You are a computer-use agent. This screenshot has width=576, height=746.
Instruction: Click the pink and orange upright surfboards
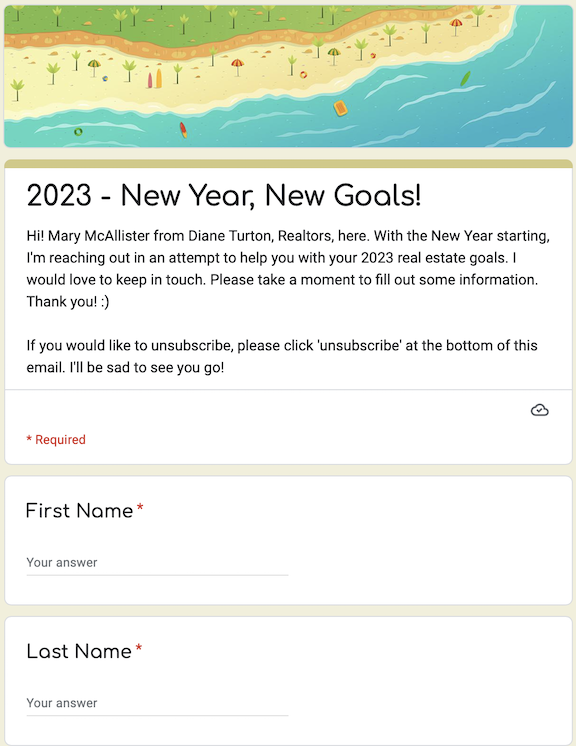[155, 79]
